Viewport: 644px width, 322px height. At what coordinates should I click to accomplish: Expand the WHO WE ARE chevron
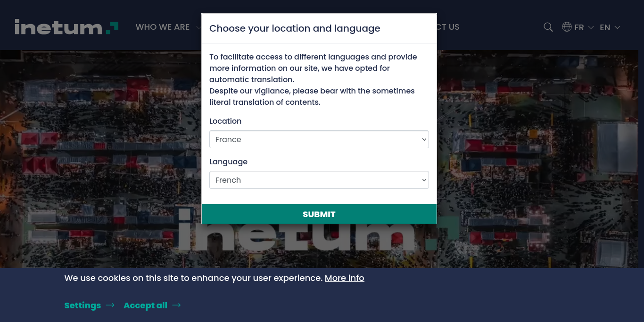click(198, 27)
